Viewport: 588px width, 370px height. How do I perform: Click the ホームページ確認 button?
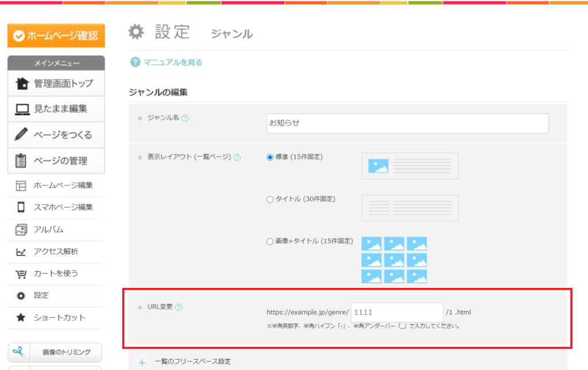(x=55, y=36)
